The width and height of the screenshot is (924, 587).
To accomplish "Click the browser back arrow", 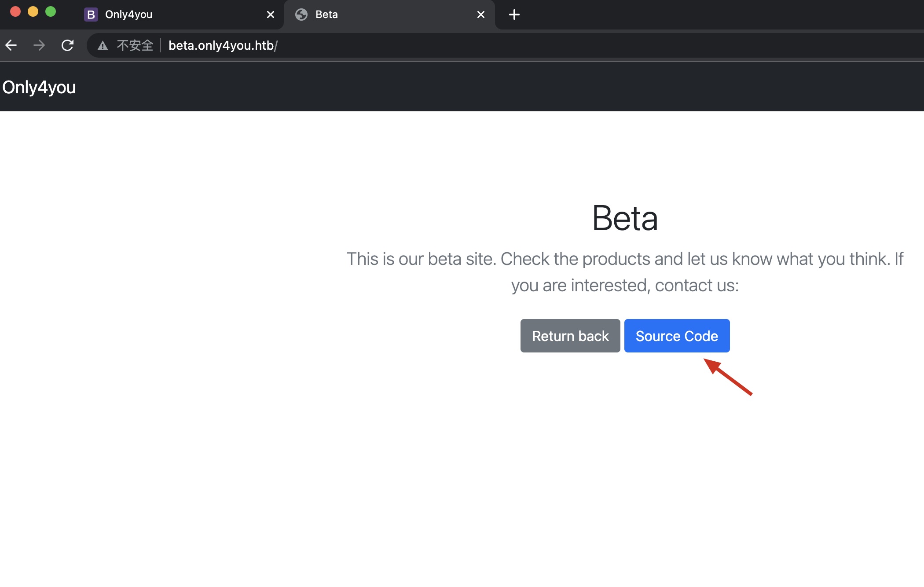I will point(11,45).
